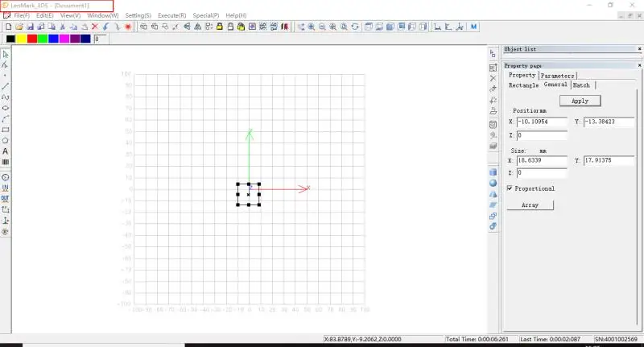Toggle the Proportional checkbox
The height and width of the screenshot is (347, 644).
pyautogui.click(x=510, y=188)
